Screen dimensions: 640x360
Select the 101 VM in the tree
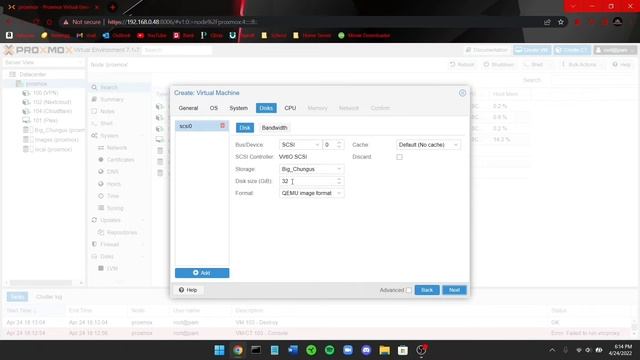[x=40, y=120]
